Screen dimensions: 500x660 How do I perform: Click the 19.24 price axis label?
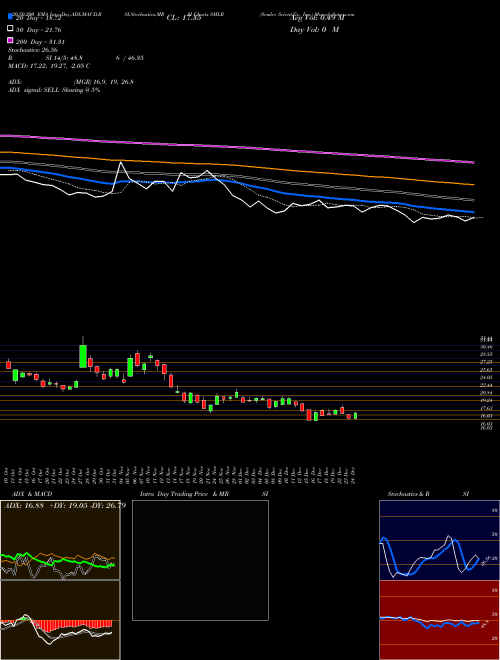coord(486,400)
